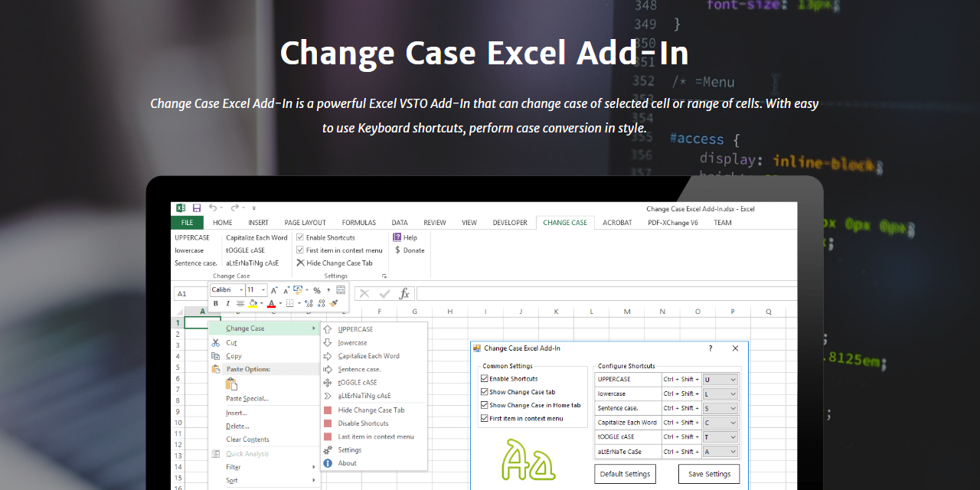Increase font size in mini toolbar
Viewport: 980px width, 490px height.
click(274, 290)
